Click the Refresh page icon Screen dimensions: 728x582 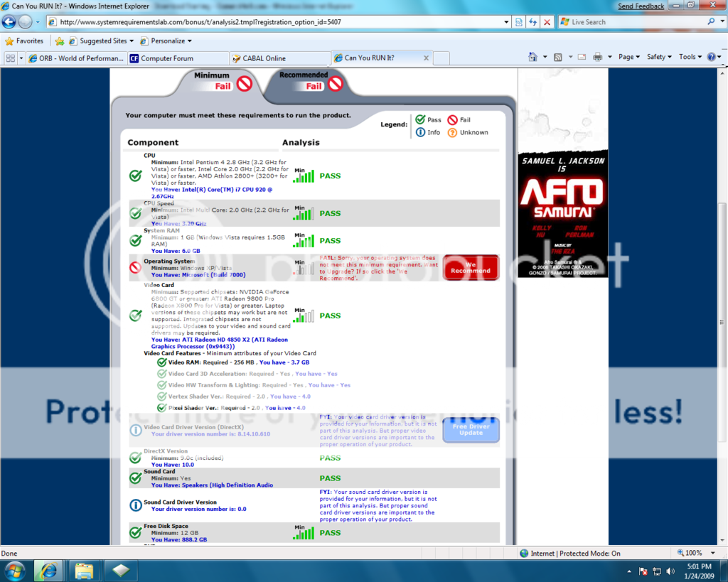coord(532,22)
